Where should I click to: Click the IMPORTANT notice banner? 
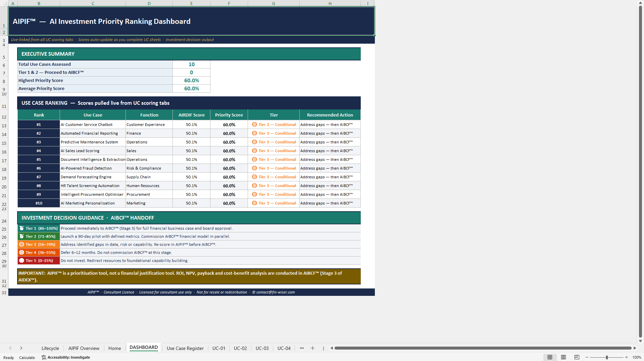(x=189, y=276)
